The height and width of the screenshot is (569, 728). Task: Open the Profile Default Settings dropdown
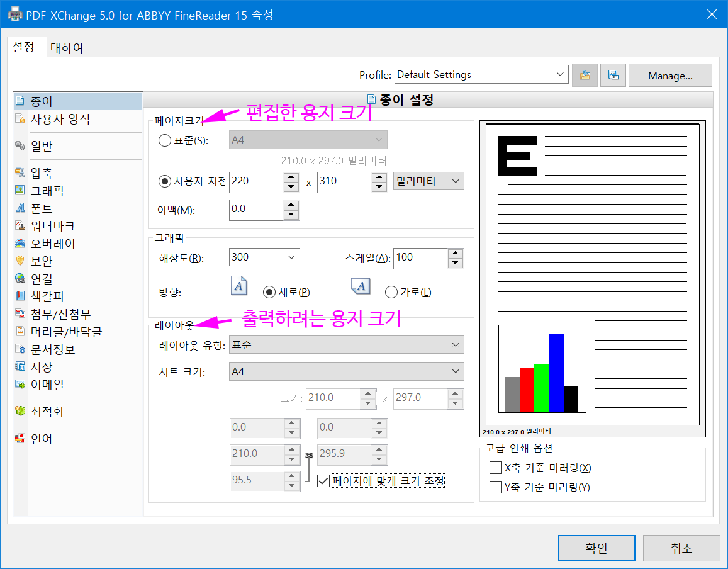coord(481,74)
